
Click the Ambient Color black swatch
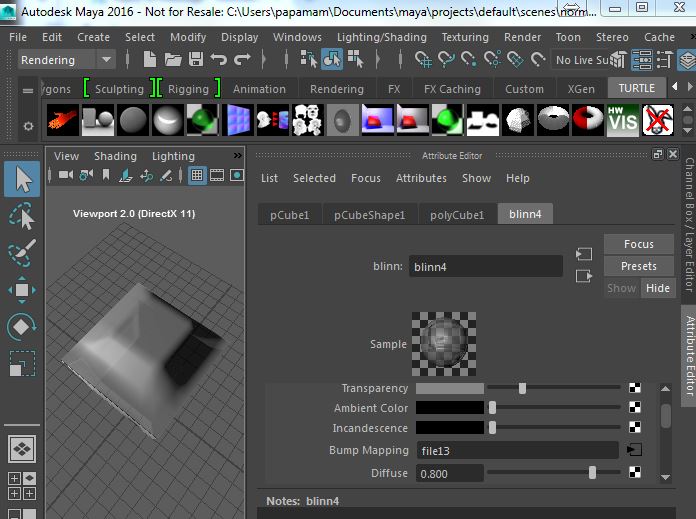tap(449, 408)
